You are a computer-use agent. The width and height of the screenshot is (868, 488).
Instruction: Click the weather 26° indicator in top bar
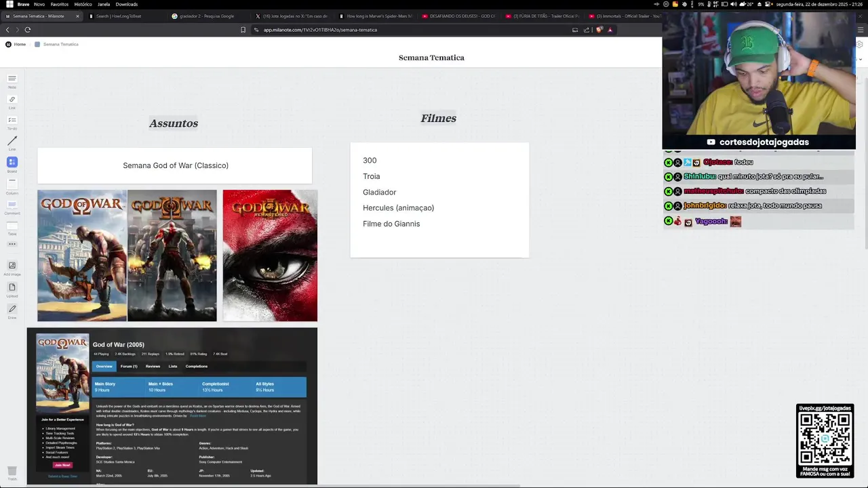pos(747,4)
